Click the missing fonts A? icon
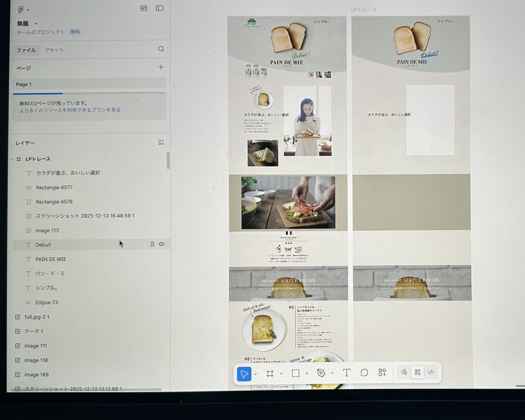Screen dimensions: 525x420 tap(143, 8)
